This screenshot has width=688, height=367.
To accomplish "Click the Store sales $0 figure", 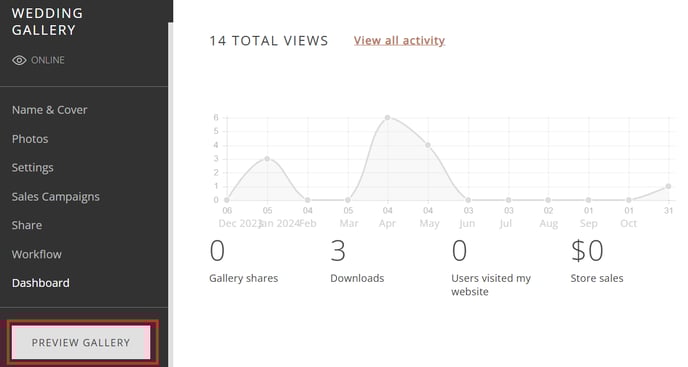I will tap(587, 251).
